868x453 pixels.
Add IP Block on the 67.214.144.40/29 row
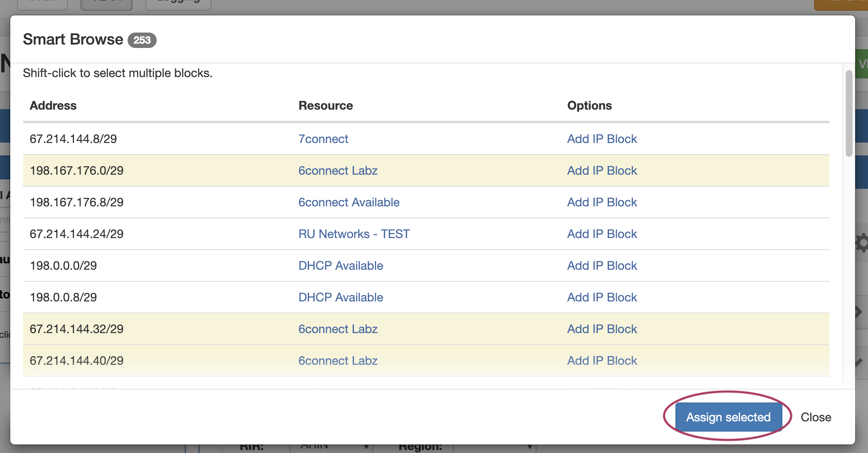pyautogui.click(x=602, y=361)
